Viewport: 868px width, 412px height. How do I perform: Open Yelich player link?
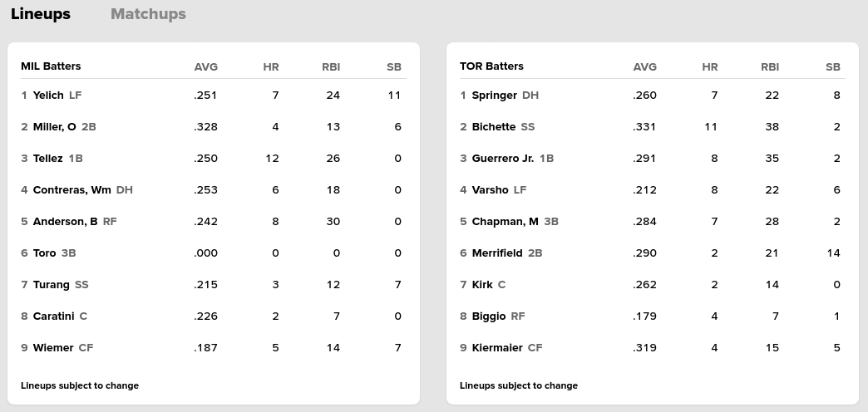coord(48,96)
